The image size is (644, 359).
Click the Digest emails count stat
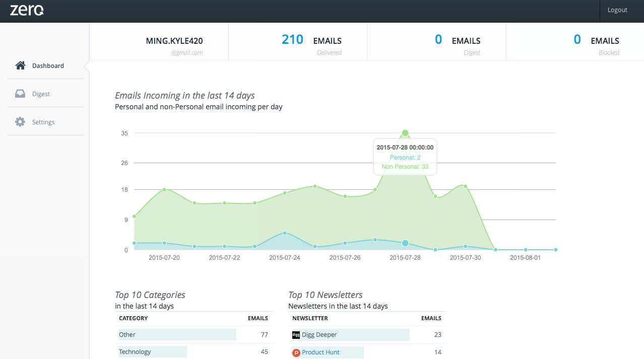pyautogui.click(x=438, y=40)
